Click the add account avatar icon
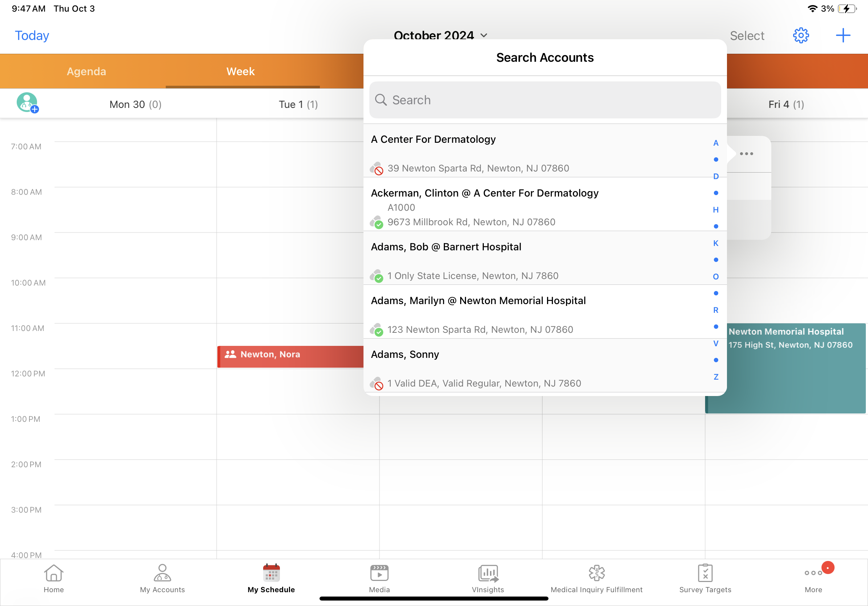 (x=27, y=103)
